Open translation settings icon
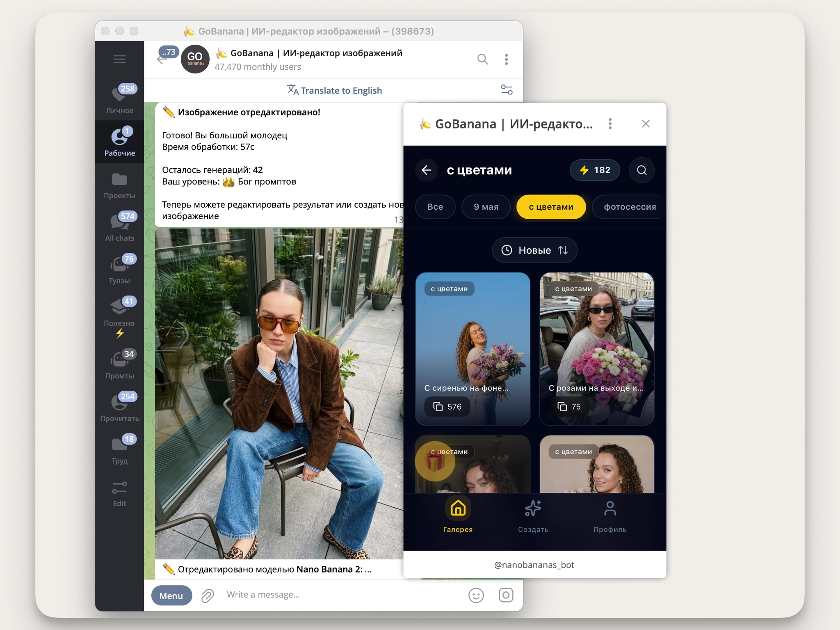Viewport: 840px width, 630px height. click(x=507, y=90)
